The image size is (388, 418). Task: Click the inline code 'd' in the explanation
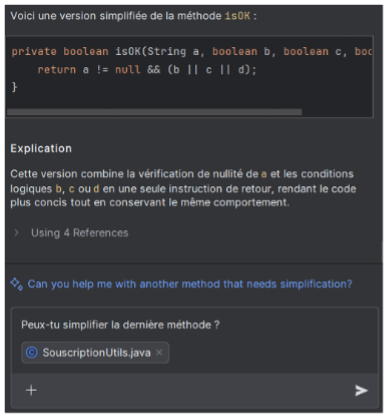coord(96,189)
